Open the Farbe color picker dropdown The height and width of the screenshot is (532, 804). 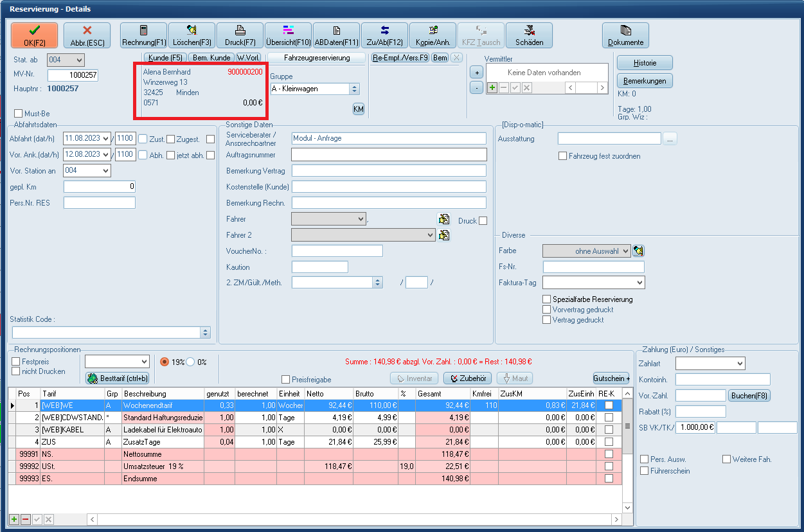click(x=626, y=251)
